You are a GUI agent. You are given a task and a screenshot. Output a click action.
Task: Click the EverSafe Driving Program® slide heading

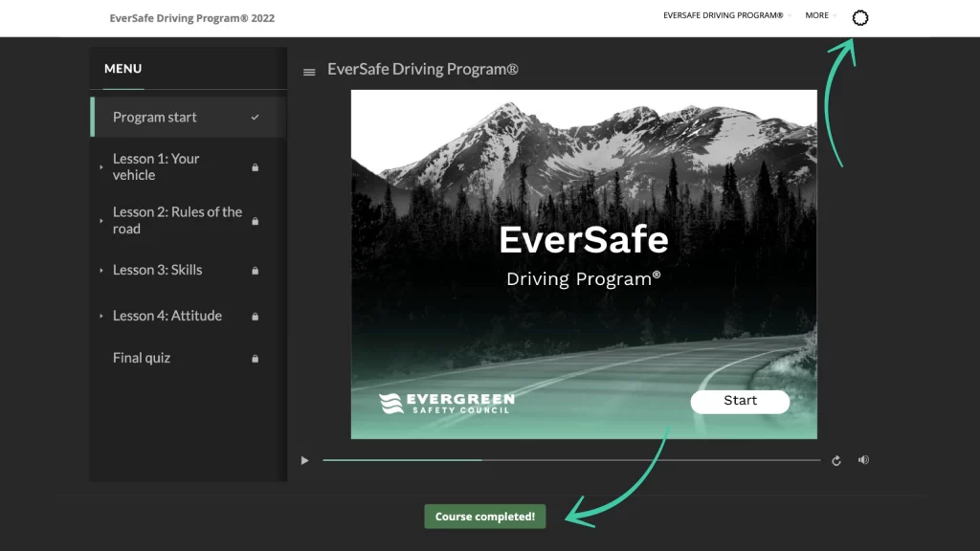pos(422,69)
